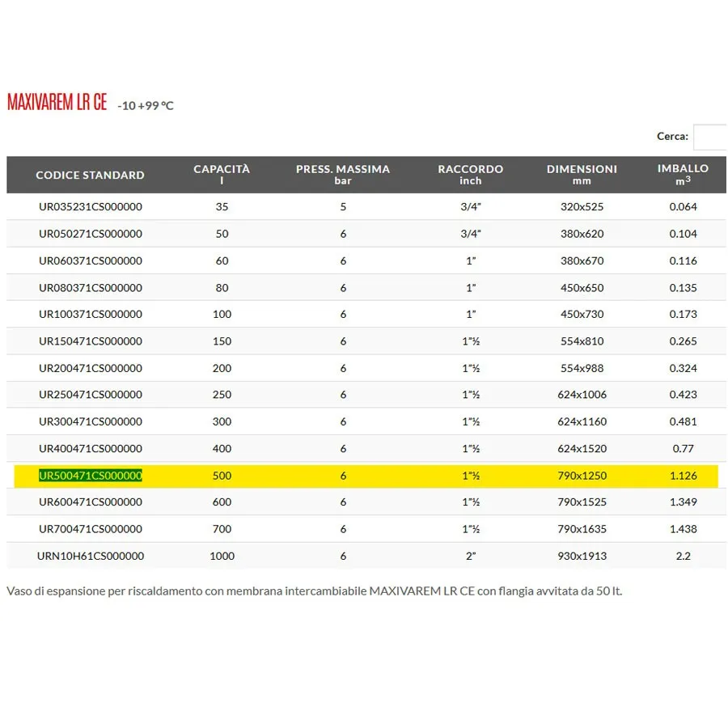Click the Vaso di espansione description text
This screenshot has height=728, width=728.
[315, 591]
